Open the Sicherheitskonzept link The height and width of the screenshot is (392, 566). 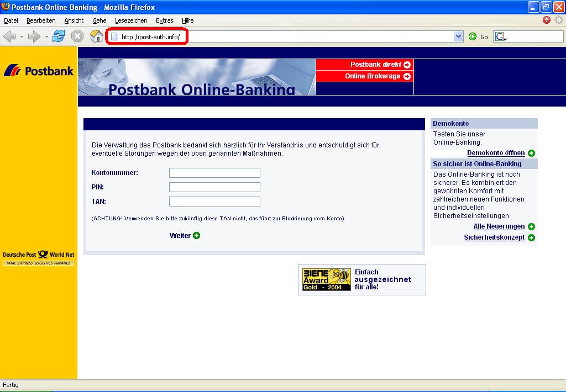click(x=495, y=237)
